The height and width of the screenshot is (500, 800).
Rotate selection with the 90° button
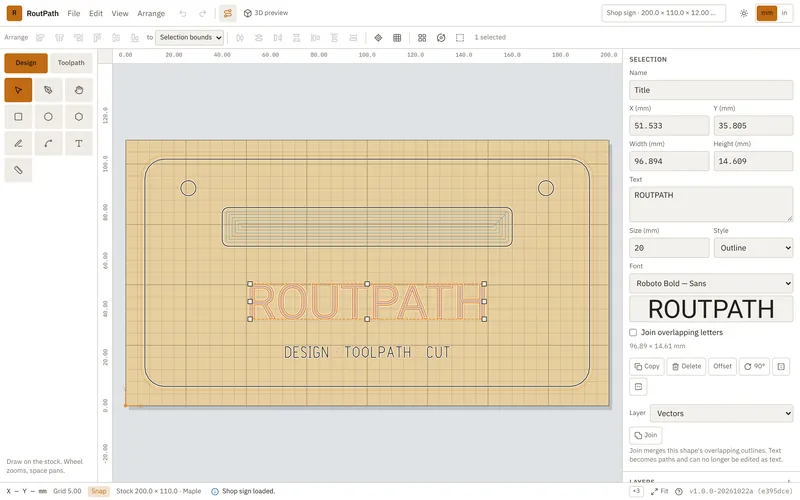pyautogui.click(x=754, y=366)
